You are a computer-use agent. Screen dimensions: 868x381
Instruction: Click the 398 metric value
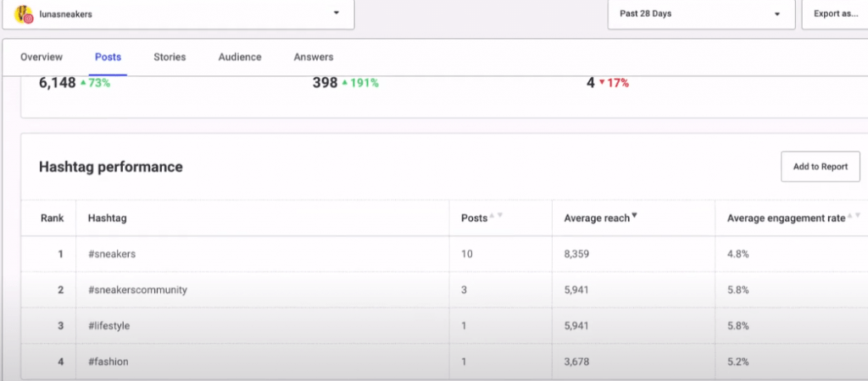(325, 83)
